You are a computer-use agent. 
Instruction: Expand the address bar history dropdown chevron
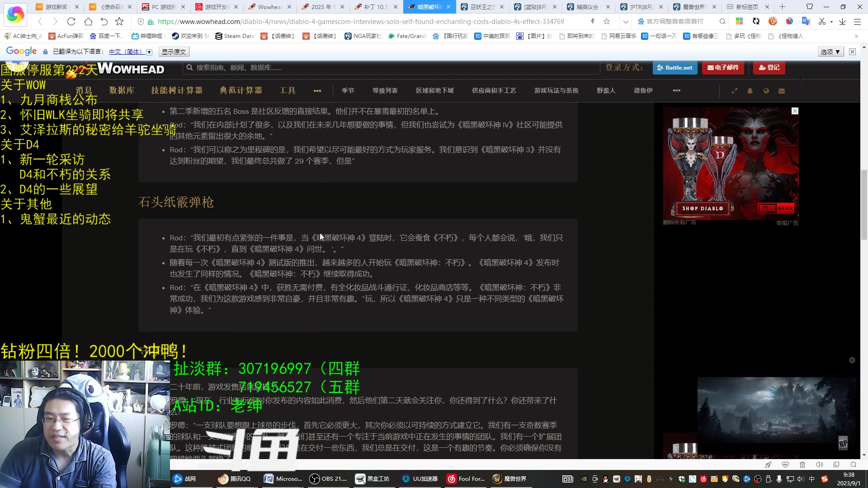[626, 21]
